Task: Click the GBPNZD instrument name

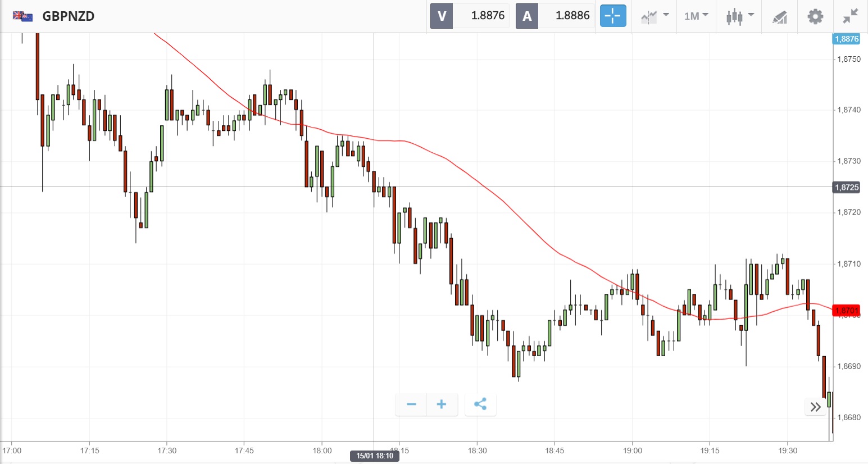Action: pos(68,16)
